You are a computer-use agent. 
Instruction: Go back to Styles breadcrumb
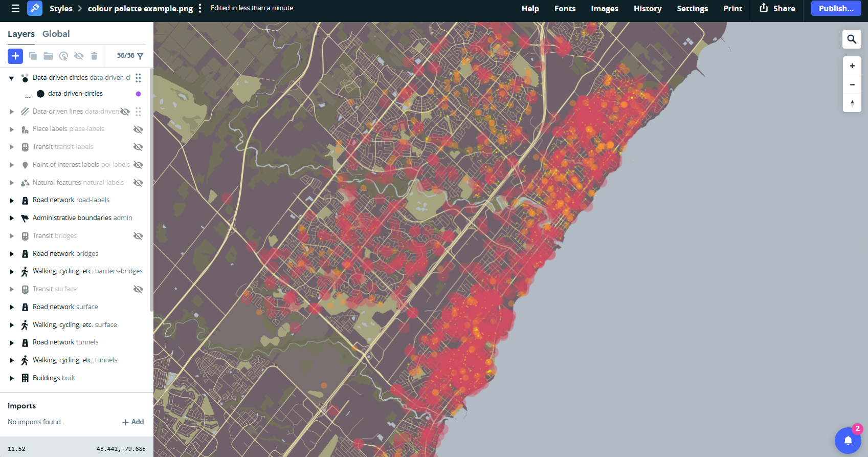click(x=61, y=8)
